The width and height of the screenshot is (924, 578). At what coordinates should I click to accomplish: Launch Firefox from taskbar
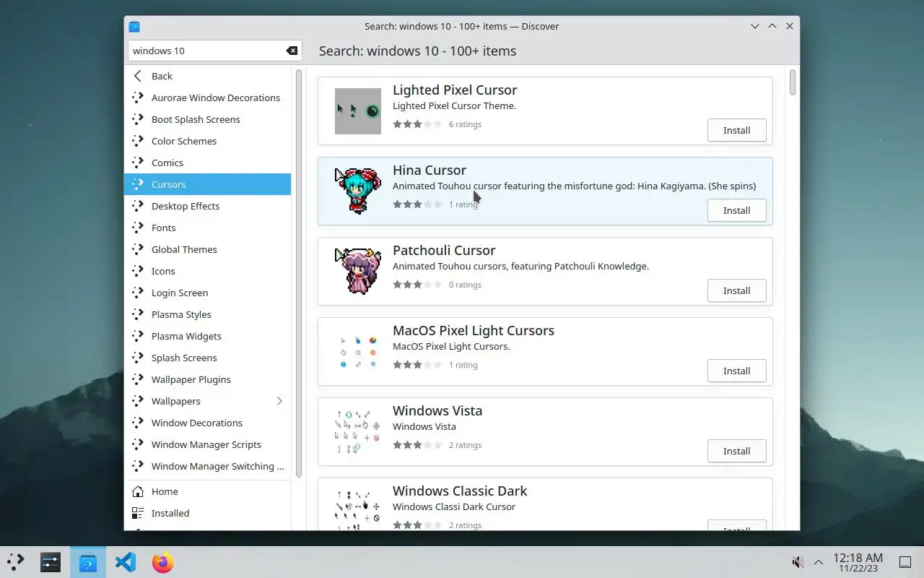(163, 561)
